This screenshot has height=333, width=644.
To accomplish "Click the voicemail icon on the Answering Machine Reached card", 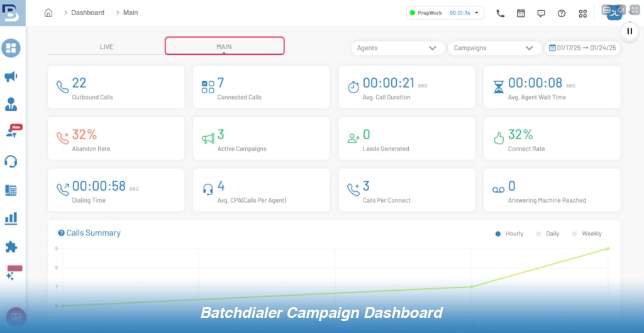I will coord(499,190).
